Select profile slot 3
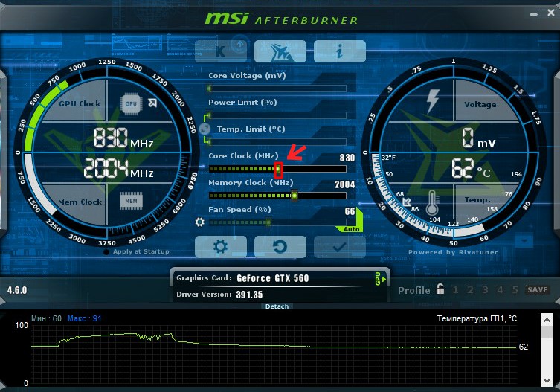 485,290
